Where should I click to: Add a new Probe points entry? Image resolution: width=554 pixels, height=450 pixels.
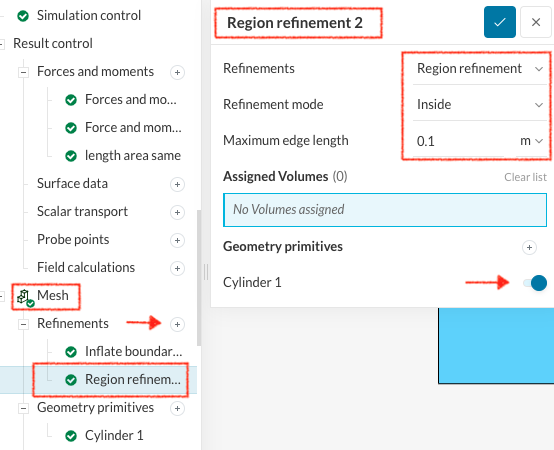(x=177, y=240)
